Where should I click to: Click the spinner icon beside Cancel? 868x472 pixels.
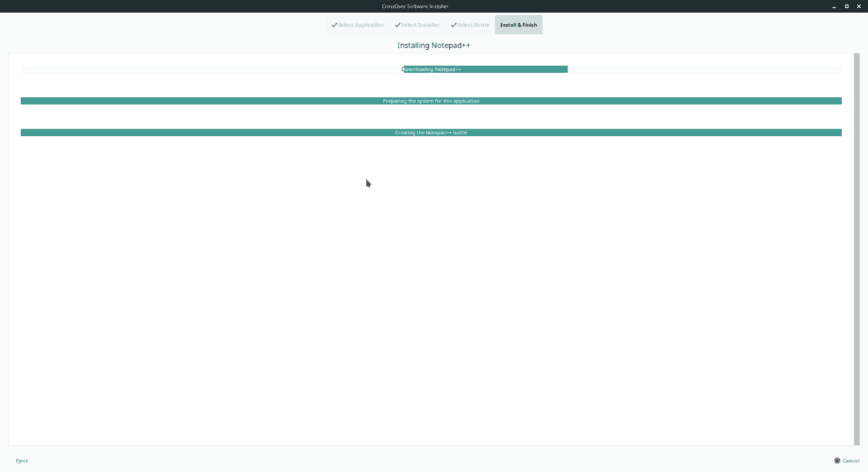pyautogui.click(x=837, y=460)
